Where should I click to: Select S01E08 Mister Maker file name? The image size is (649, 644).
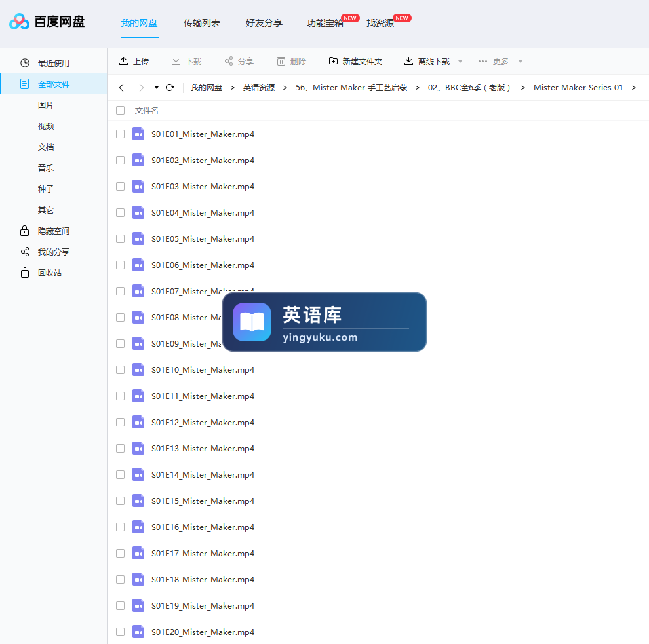(x=186, y=317)
